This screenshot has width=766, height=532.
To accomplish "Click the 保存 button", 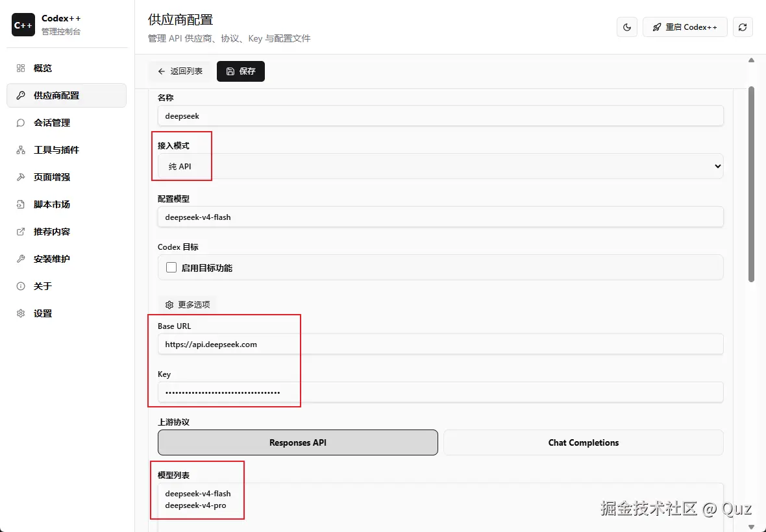I will (x=241, y=71).
